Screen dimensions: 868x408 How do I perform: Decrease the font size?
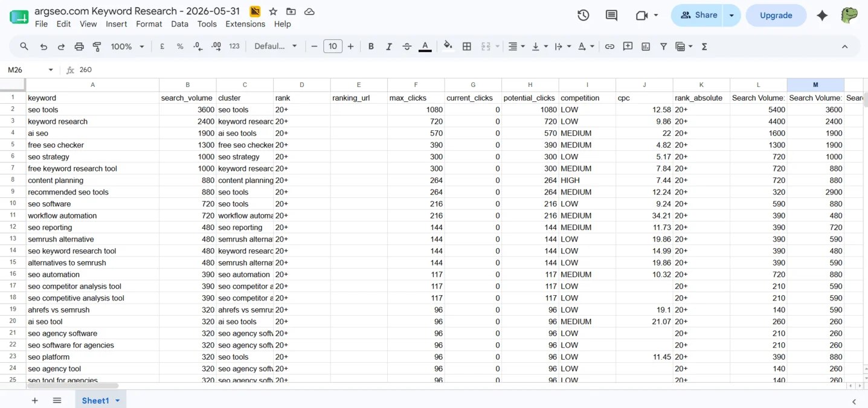[314, 46]
